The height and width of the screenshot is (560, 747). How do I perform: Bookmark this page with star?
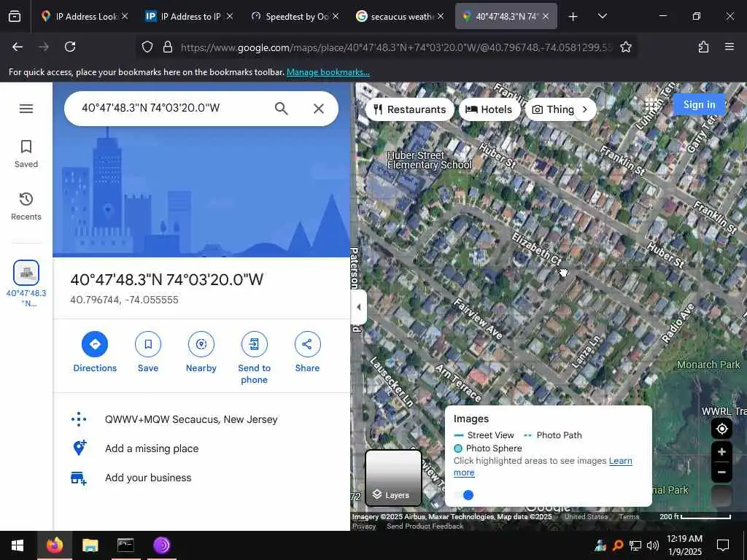625,47
